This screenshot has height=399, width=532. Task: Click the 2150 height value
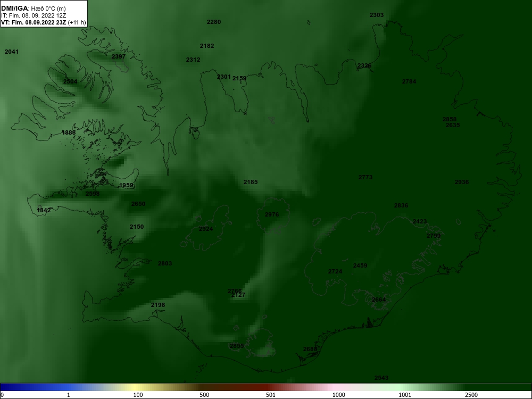pos(137,227)
